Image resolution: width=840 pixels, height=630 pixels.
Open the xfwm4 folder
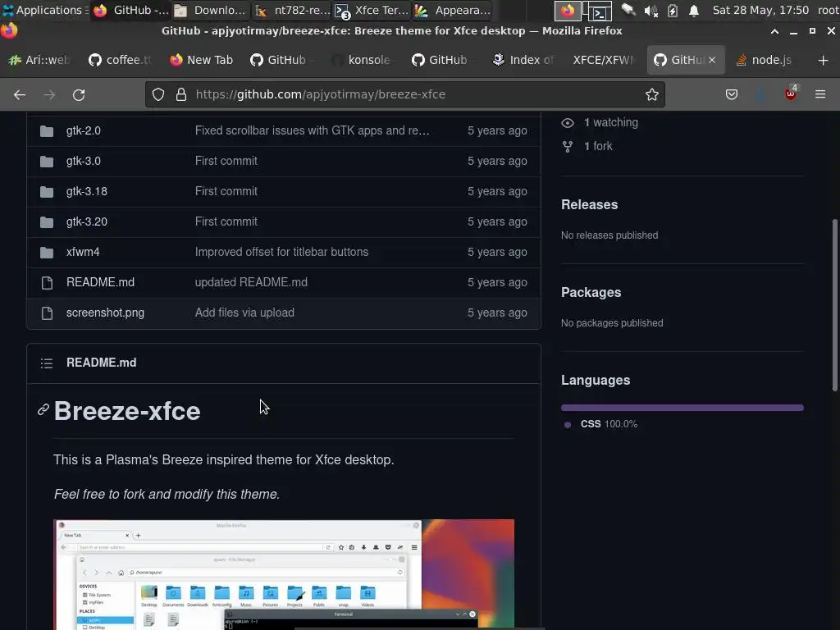click(83, 252)
